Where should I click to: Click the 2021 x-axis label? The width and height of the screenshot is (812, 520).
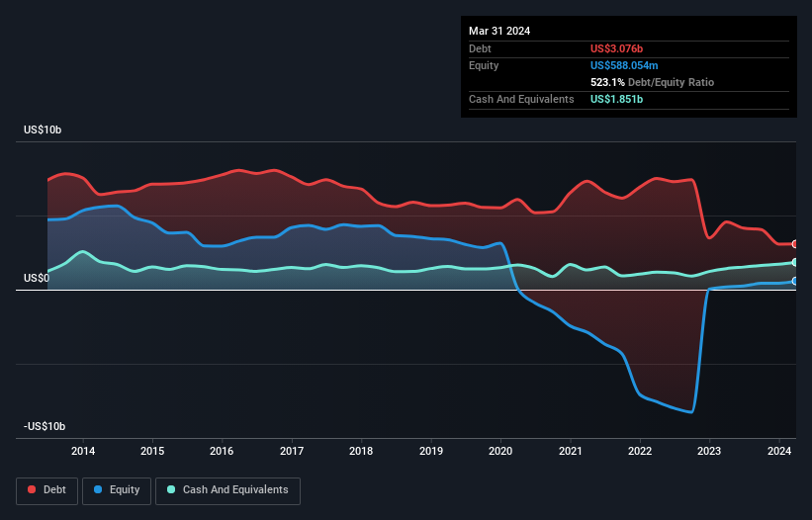570,451
